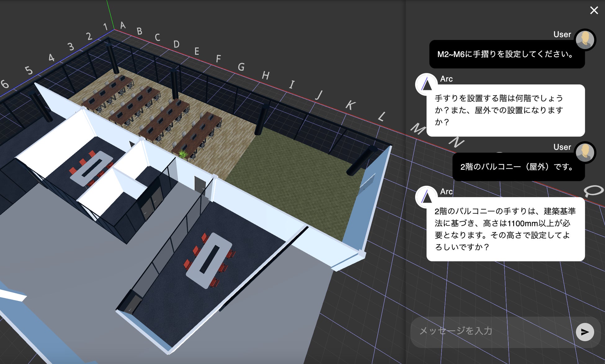Close the chat panel with X

pyautogui.click(x=594, y=11)
